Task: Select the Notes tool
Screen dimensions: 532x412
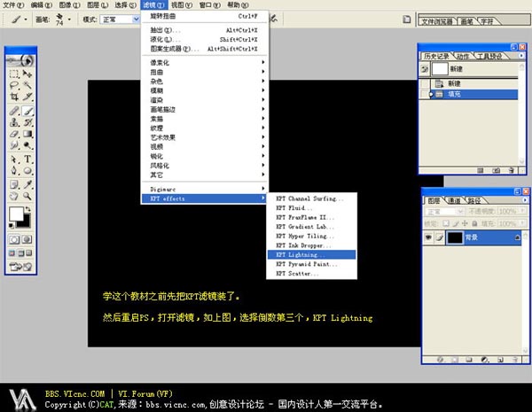Action: 14,184
